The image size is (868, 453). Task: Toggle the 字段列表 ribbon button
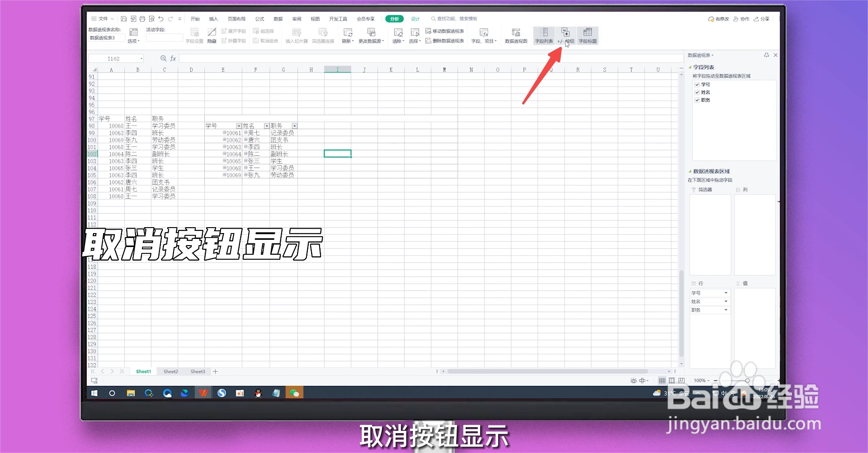coord(544,36)
